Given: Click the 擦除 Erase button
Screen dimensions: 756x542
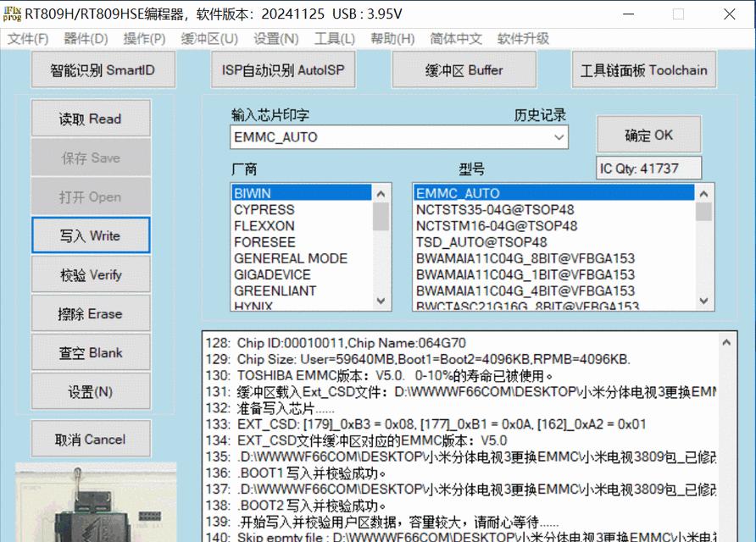Looking at the screenshot, I should tap(91, 313).
